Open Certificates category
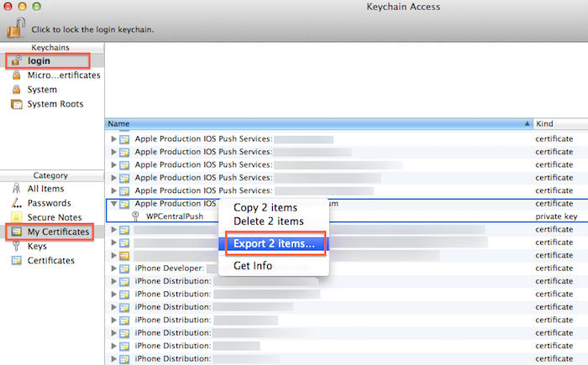The image size is (588, 365). [52, 260]
